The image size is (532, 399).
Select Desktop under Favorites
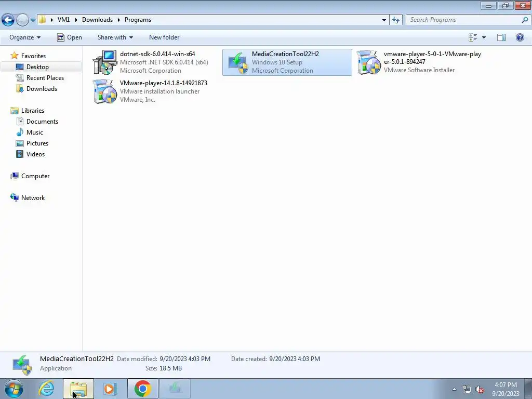point(37,67)
